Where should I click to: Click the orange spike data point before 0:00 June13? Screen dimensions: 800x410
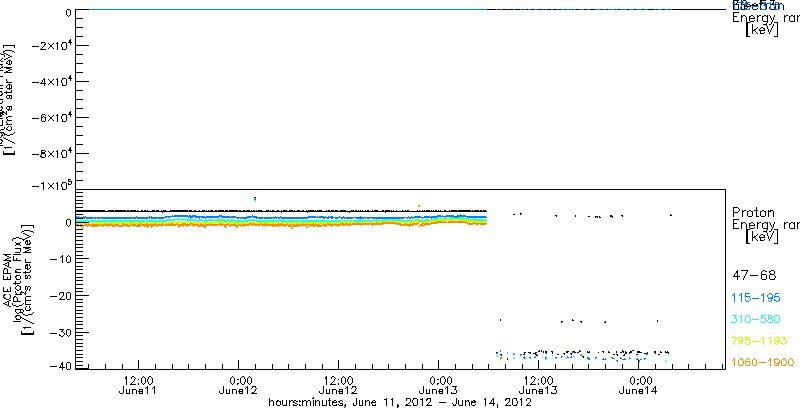click(419, 206)
